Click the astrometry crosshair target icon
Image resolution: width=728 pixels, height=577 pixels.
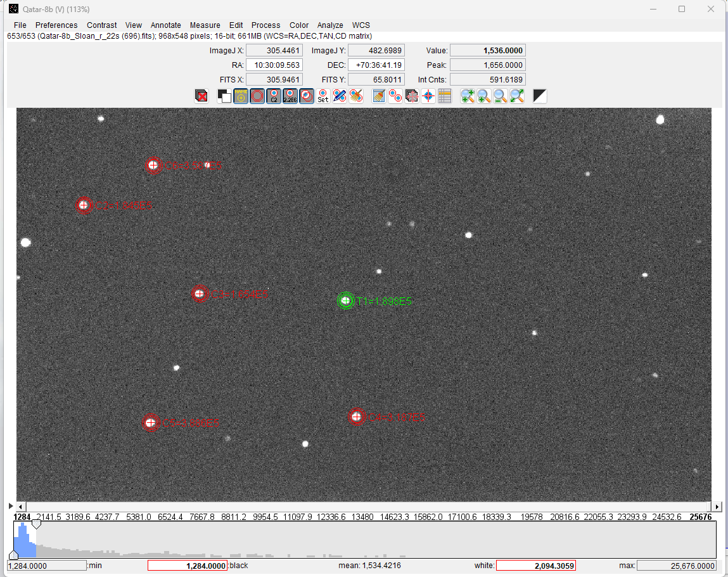coord(428,96)
